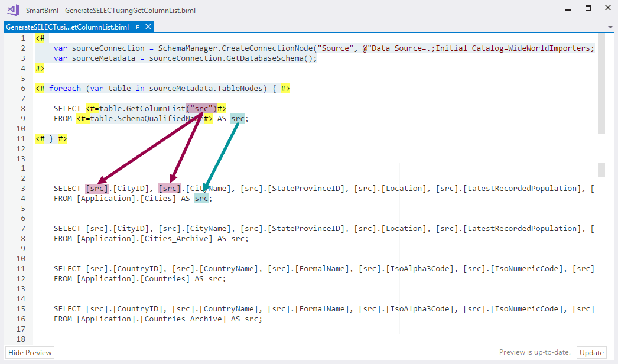Click [Application].[Countries] in the preview output
618x364 pixels.
point(135,279)
